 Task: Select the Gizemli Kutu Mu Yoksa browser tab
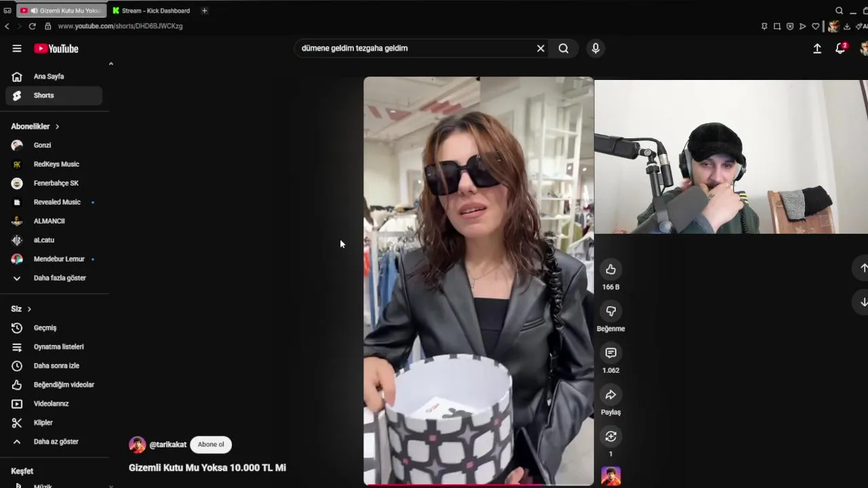[x=60, y=11]
